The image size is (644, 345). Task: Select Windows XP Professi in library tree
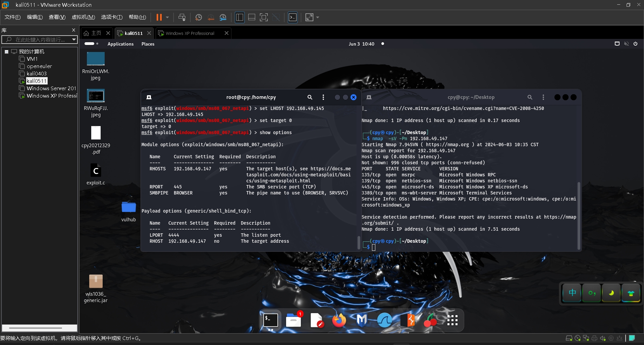[52, 96]
